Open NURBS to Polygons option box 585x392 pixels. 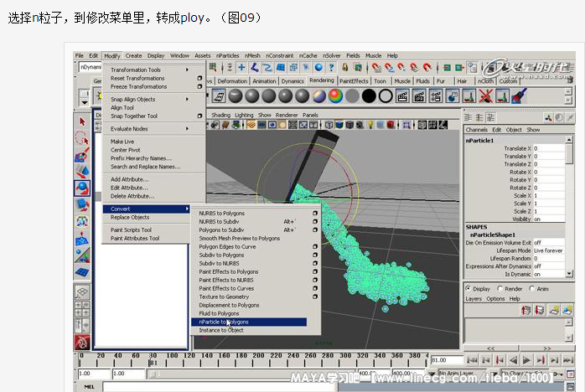315,213
